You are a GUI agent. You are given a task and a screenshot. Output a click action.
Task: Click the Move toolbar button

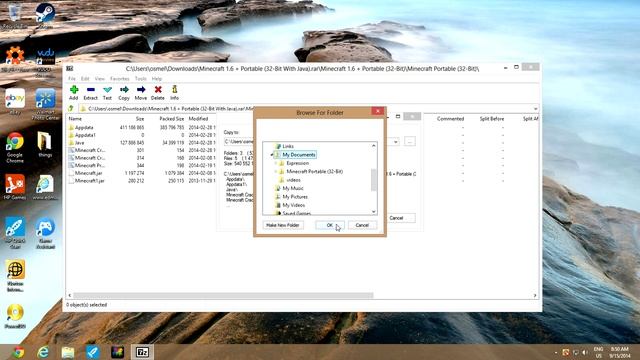[x=141, y=93]
